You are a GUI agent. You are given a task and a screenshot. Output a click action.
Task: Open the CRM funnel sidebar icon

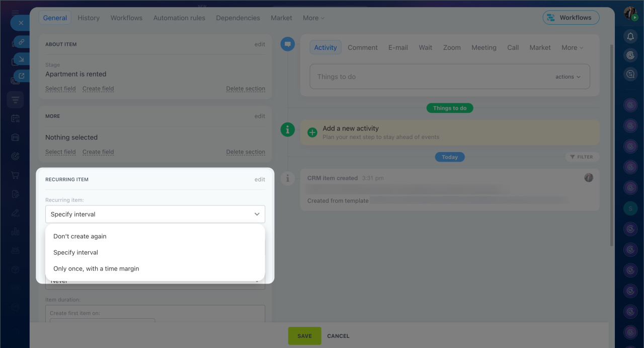pos(15,100)
